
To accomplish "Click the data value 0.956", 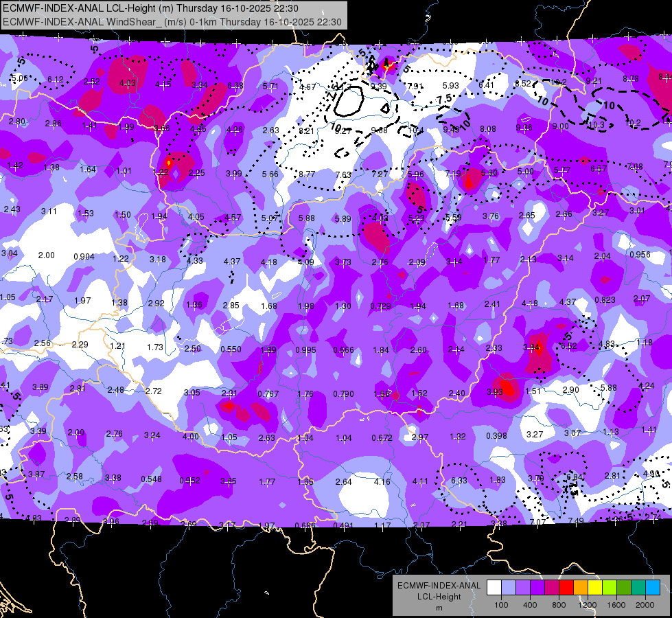I will pyautogui.click(x=640, y=254).
